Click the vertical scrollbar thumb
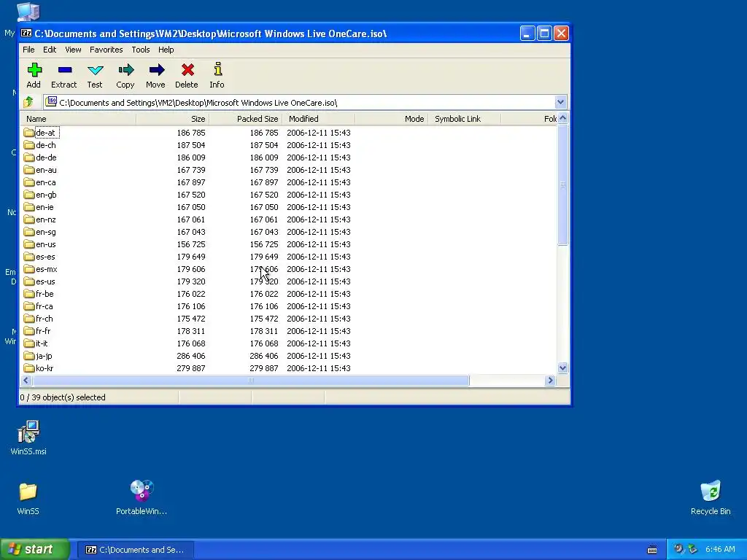The height and width of the screenshot is (560, 747). pyautogui.click(x=562, y=184)
